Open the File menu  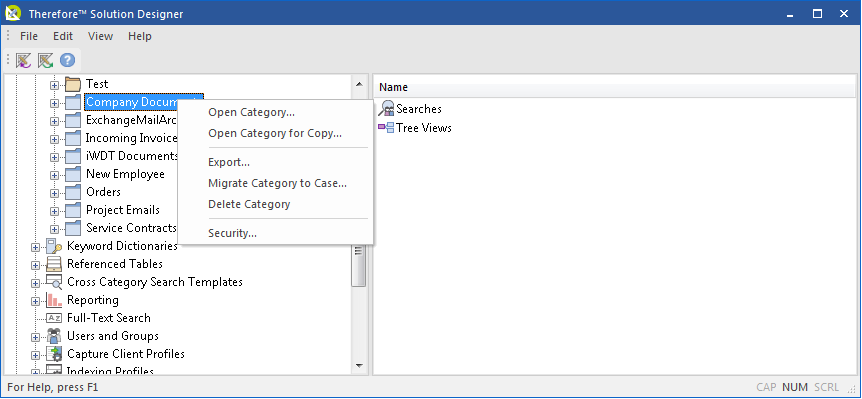tap(29, 36)
